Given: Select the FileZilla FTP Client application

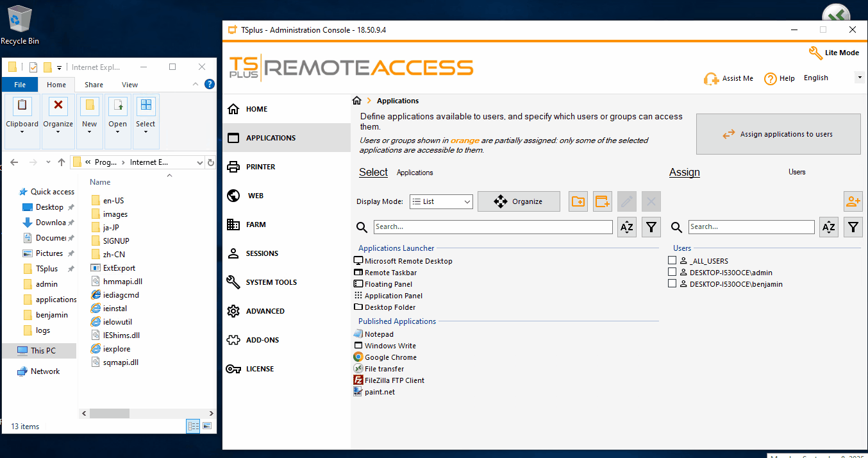Looking at the screenshot, I should coord(394,380).
